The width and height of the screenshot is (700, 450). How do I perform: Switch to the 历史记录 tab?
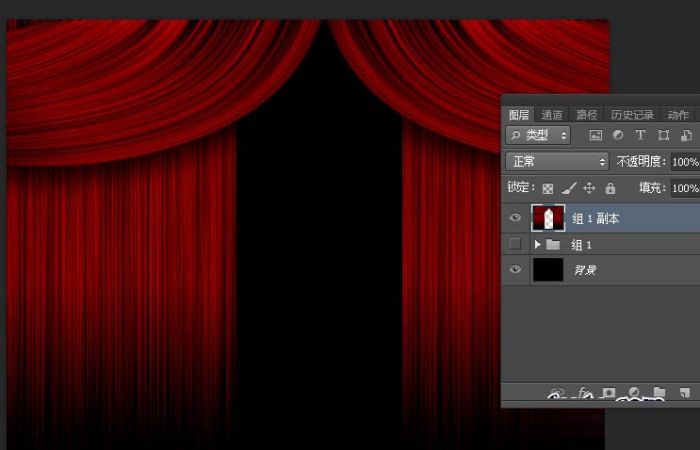click(x=632, y=115)
